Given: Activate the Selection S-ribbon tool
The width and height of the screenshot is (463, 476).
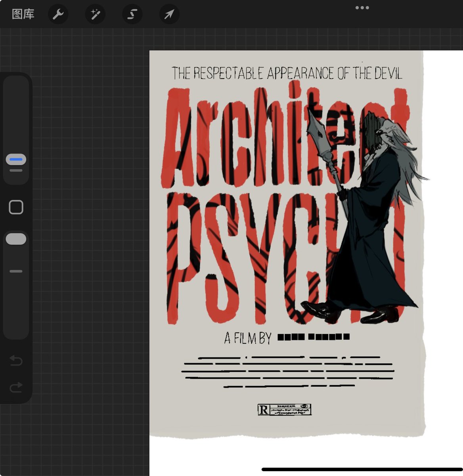Looking at the screenshot, I should click(132, 15).
